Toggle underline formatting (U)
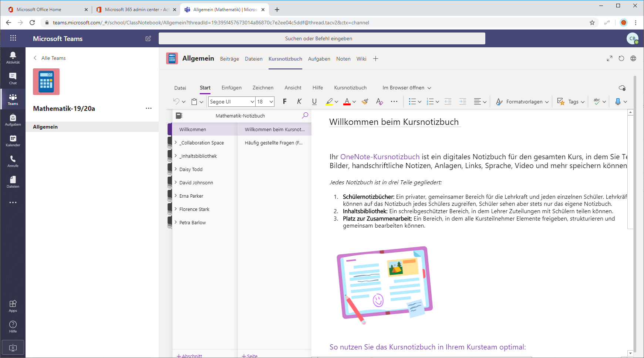 tap(314, 102)
